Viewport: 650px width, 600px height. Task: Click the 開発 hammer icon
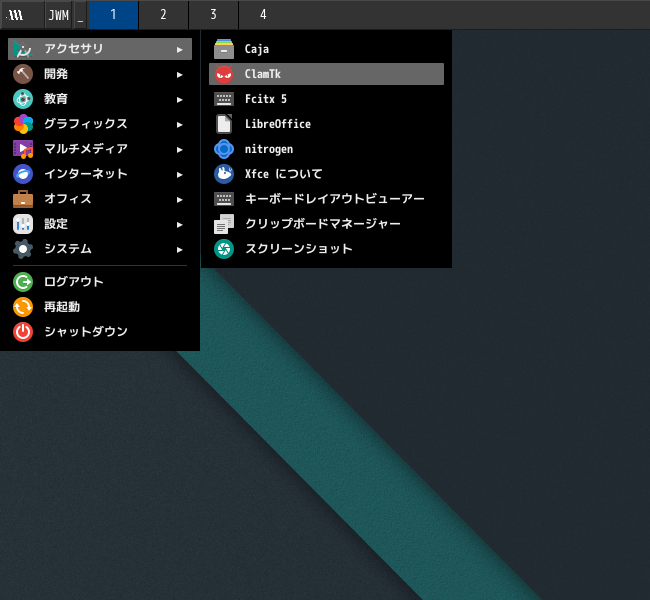[x=23, y=74]
